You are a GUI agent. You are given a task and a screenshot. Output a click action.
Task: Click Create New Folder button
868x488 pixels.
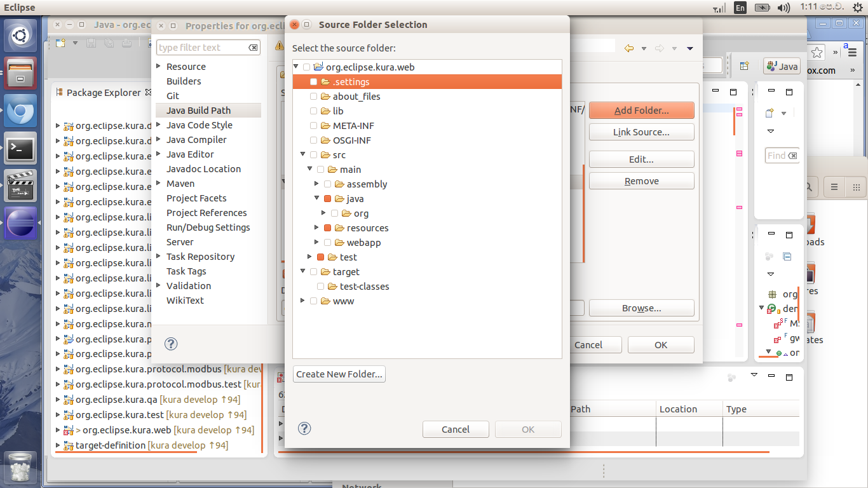point(339,374)
